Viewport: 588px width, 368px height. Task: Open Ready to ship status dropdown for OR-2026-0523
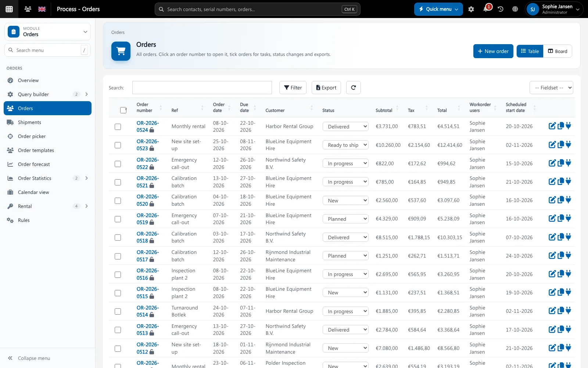(345, 145)
